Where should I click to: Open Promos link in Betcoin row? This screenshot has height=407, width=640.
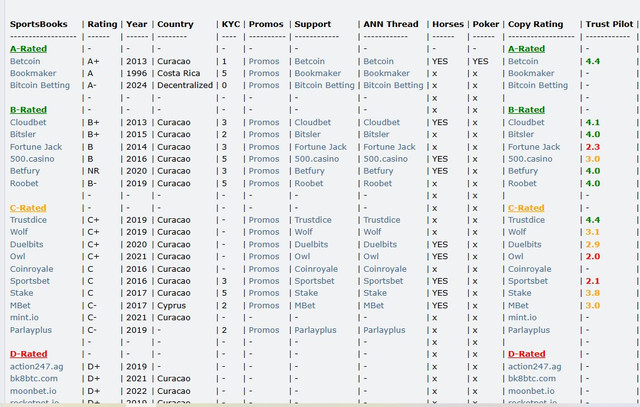pyautogui.click(x=264, y=61)
